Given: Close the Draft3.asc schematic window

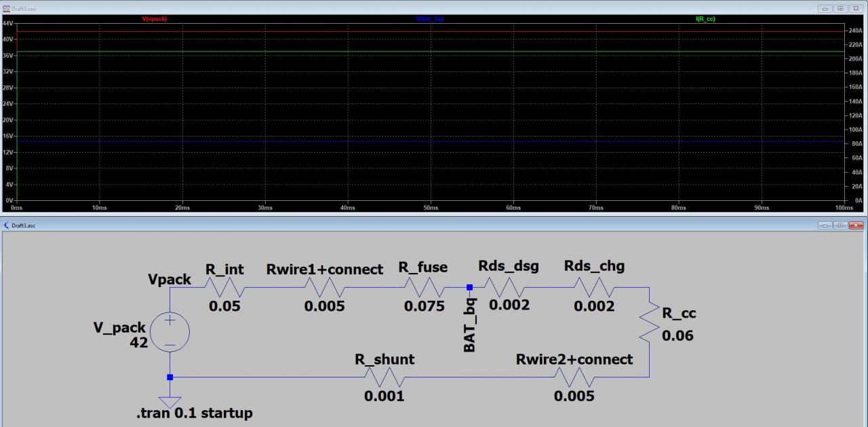Looking at the screenshot, I should pyautogui.click(x=856, y=225).
